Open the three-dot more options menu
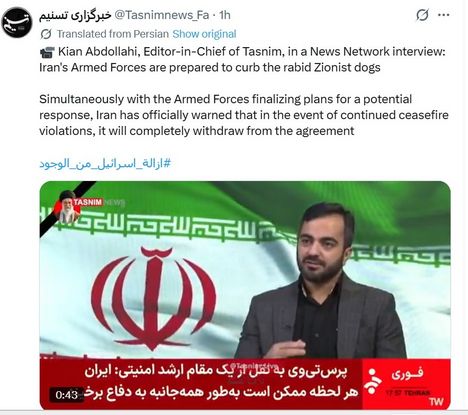Image resolution: width=468 pixels, height=415 pixels. pos(443,15)
